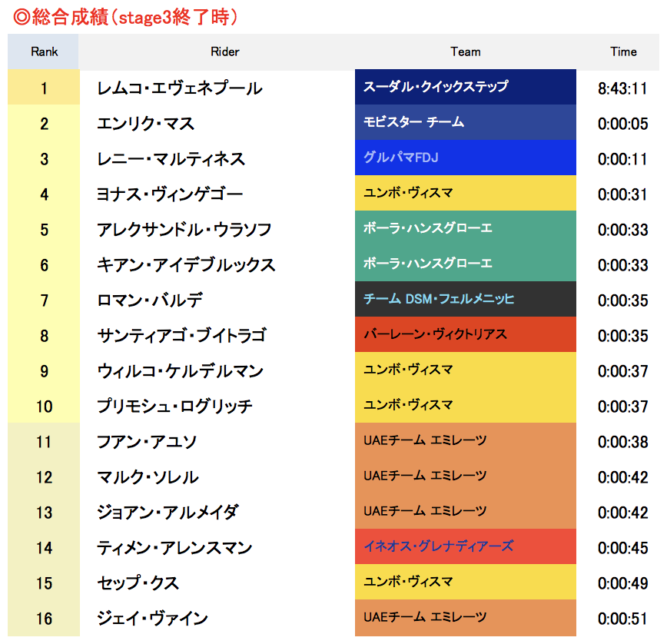667x644 pixels.
Task: Select rider プリモシュ・ログリッチ
Action: click(x=174, y=406)
